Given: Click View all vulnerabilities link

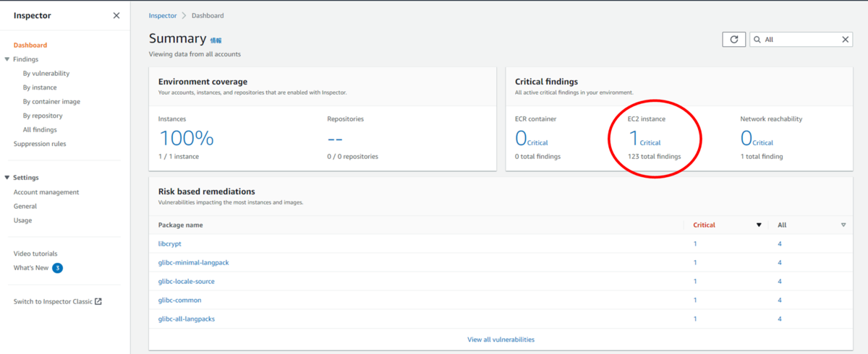Looking at the screenshot, I should pyautogui.click(x=501, y=340).
